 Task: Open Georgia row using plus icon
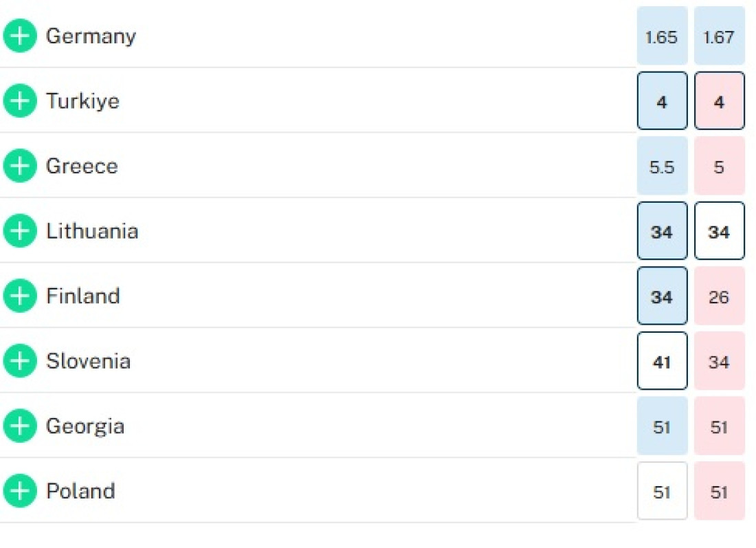pyautogui.click(x=20, y=426)
